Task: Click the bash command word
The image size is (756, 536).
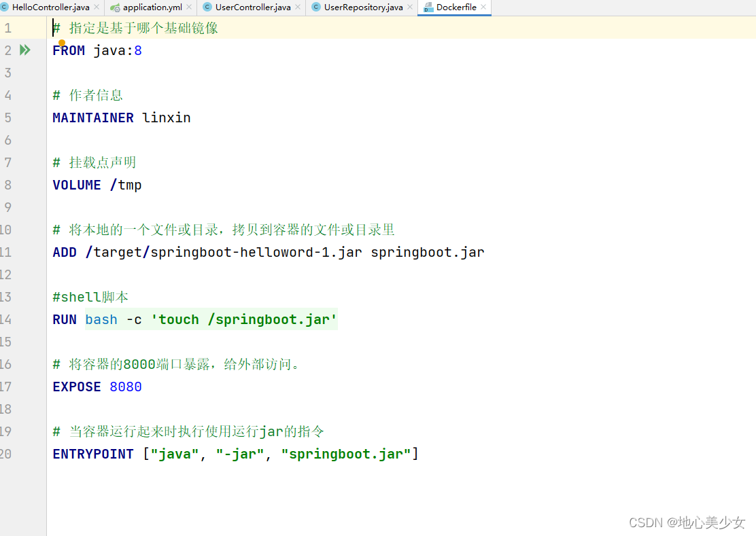Action: 101,320
